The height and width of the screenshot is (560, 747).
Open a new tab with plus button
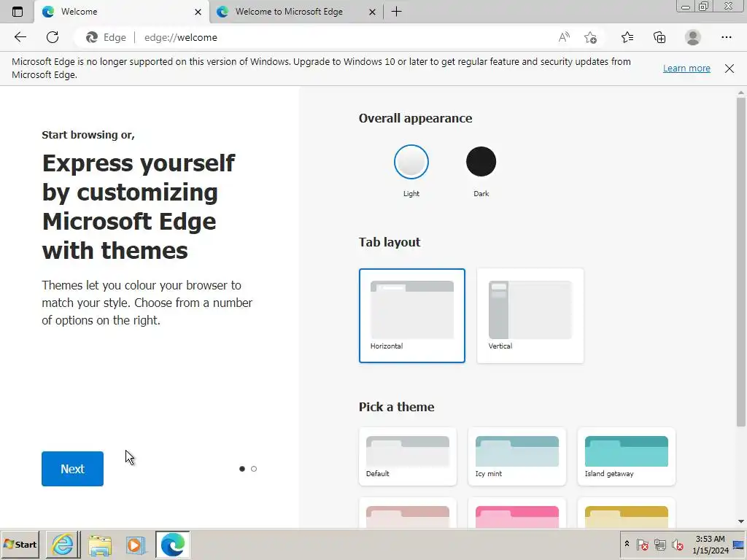pos(396,12)
